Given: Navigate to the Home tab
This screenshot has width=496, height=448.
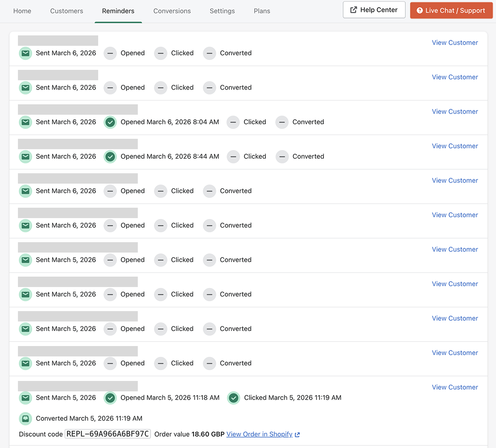Looking at the screenshot, I should pyautogui.click(x=22, y=11).
